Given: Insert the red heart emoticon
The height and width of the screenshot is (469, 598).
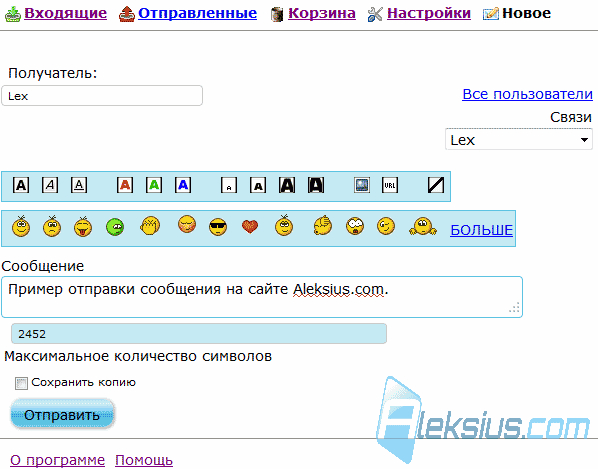Looking at the screenshot, I should point(250,226).
